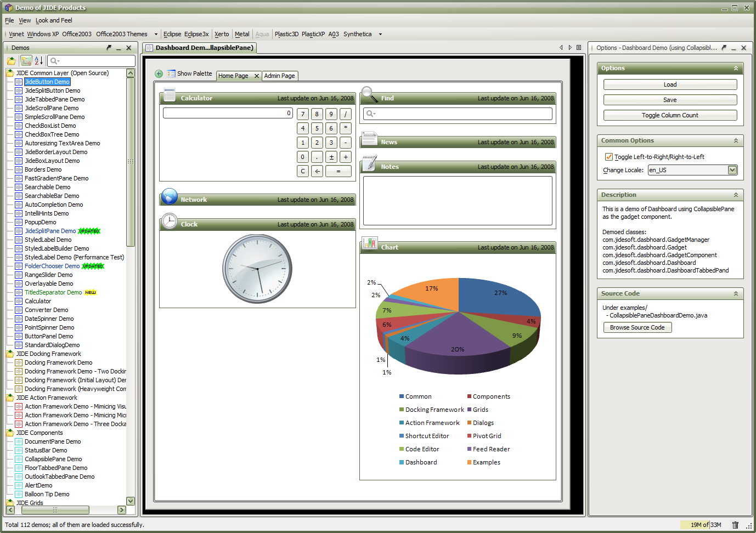
Task: Click the Find gadget search field
Action: (458, 114)
